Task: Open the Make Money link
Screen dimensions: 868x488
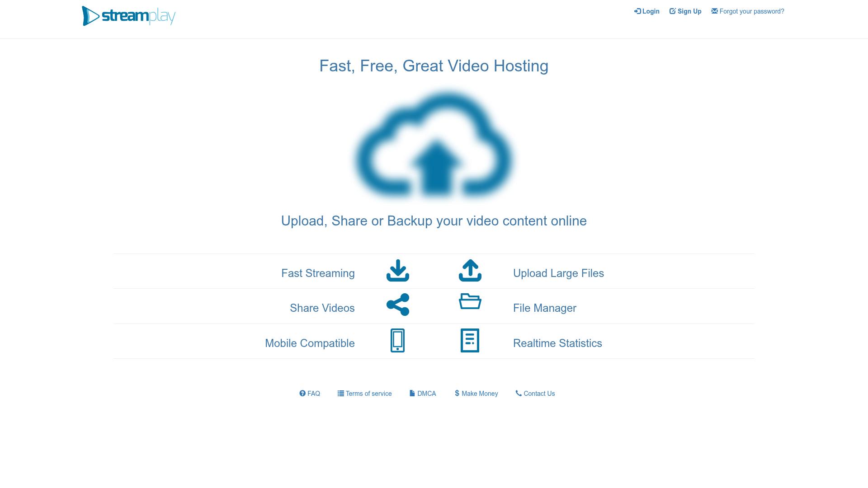Action: [x=476, y=394]
